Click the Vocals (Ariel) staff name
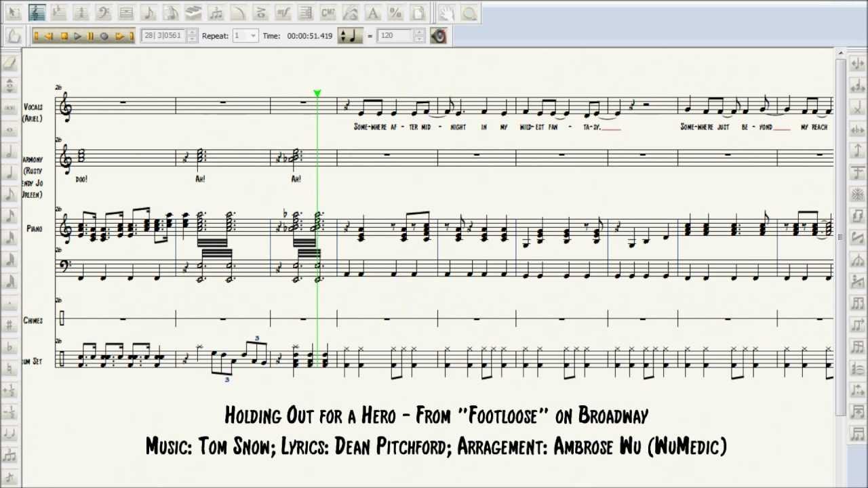This screenshot has height=488, width=868. [33, 113]
